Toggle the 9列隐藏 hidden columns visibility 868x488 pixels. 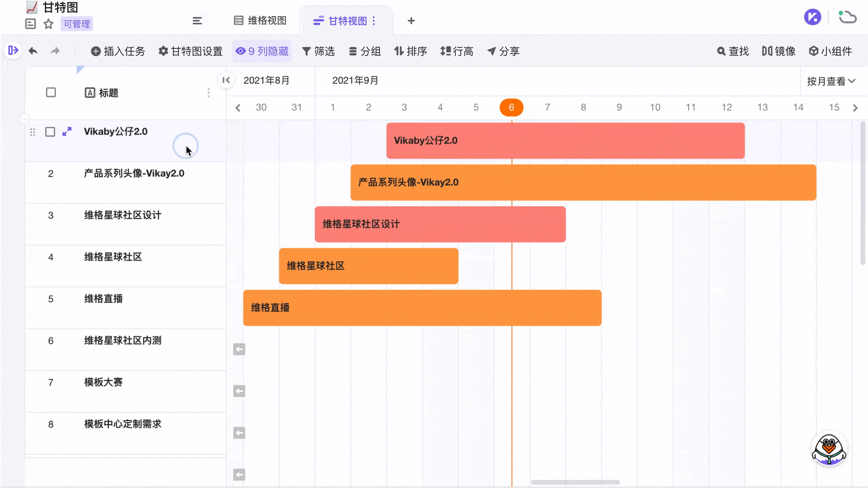point(262,51)
